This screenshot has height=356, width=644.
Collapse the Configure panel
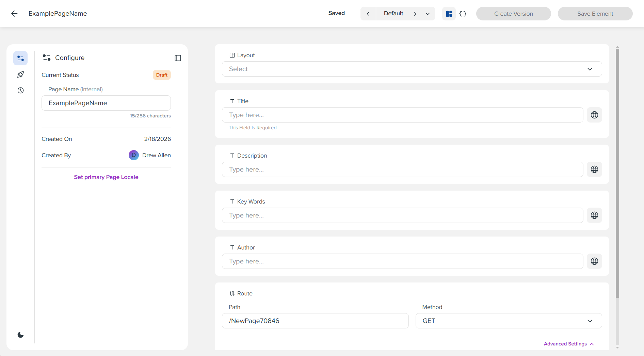coord(178,58)
